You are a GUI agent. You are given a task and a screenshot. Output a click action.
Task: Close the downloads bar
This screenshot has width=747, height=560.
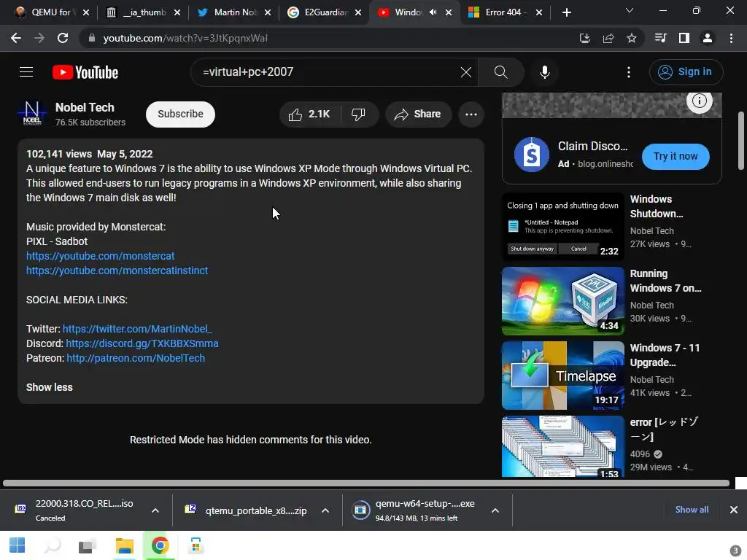(x=734, y=510)
